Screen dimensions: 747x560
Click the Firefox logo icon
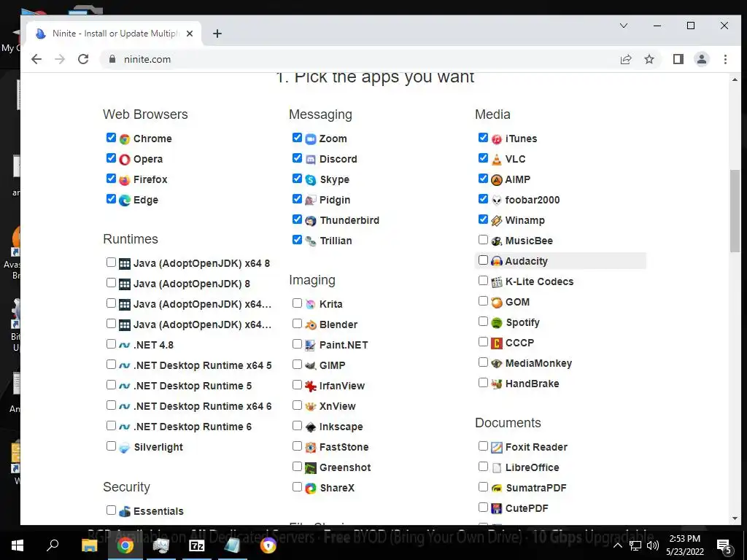[x=125, y=180]
